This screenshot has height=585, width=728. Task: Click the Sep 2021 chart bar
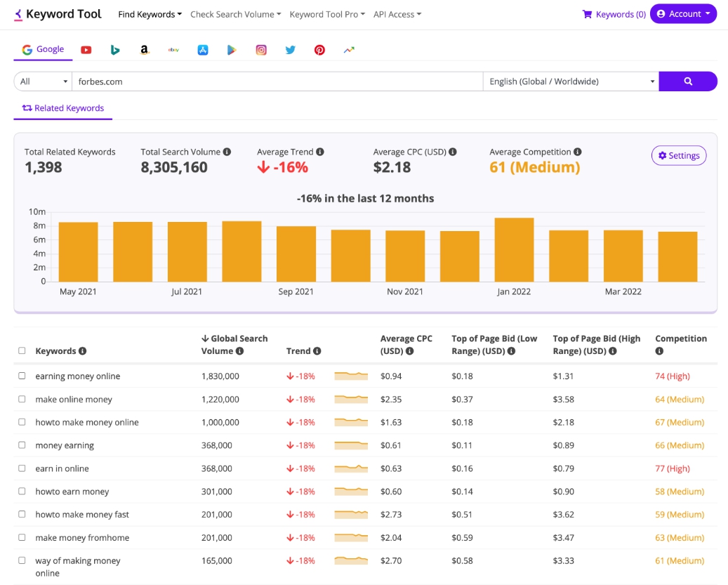tap(296, 254)
